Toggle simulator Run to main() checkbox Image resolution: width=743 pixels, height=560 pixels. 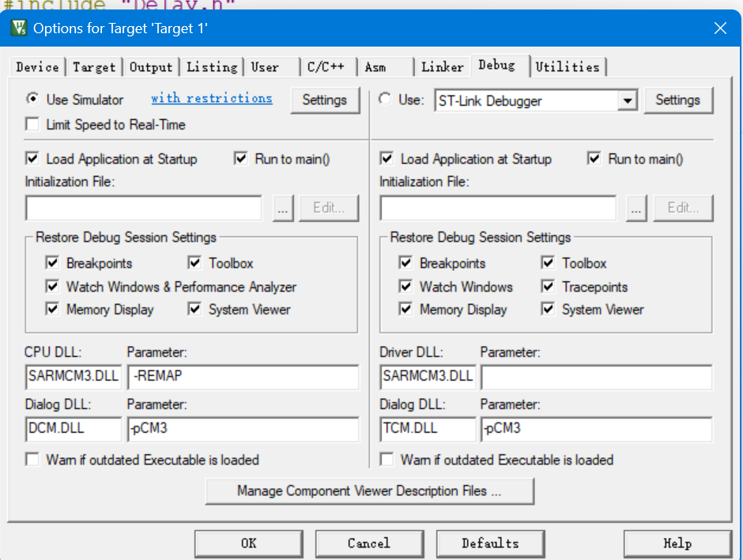point(241,159)
